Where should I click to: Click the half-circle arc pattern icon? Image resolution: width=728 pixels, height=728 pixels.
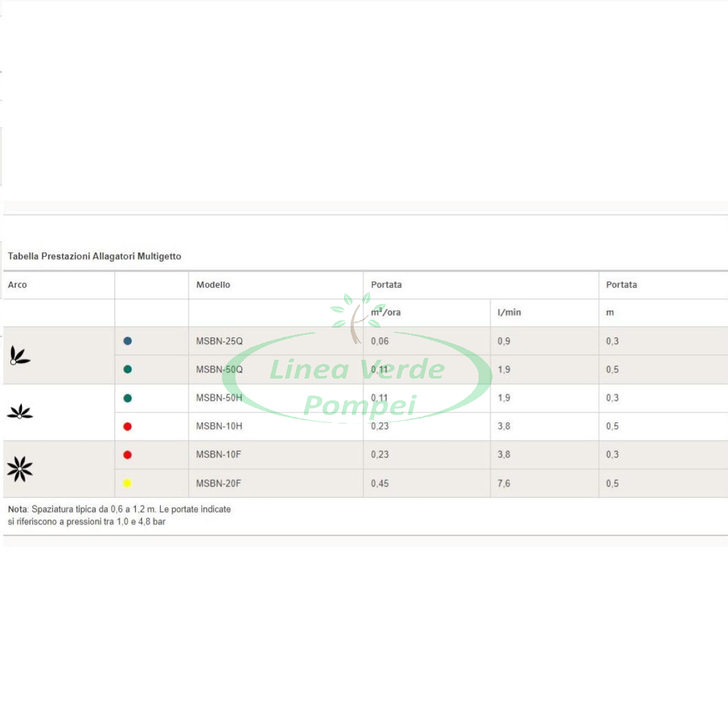tap(19, 413)
